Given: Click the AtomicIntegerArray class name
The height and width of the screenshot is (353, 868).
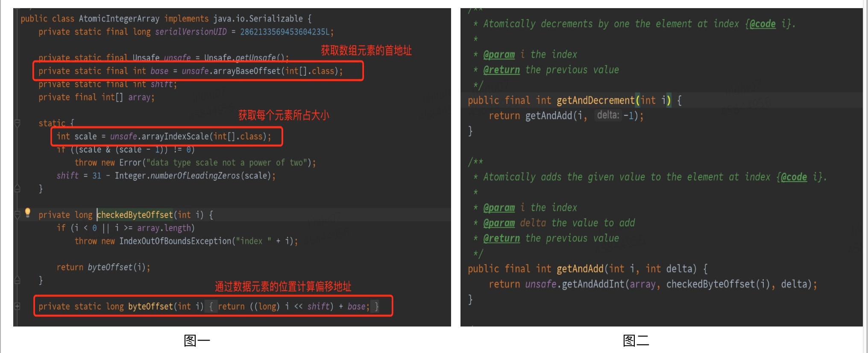Looking at the screenshot, I should click(119, 19).
